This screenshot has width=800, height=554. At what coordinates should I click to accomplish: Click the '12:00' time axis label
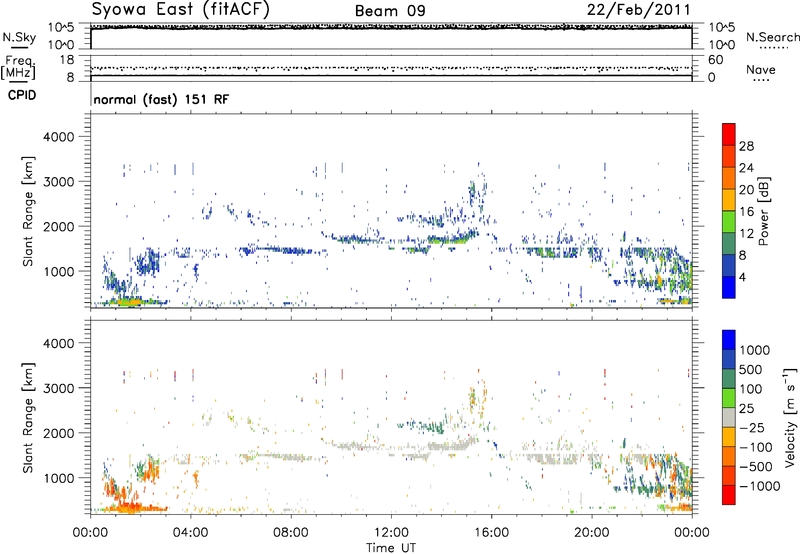391,533
